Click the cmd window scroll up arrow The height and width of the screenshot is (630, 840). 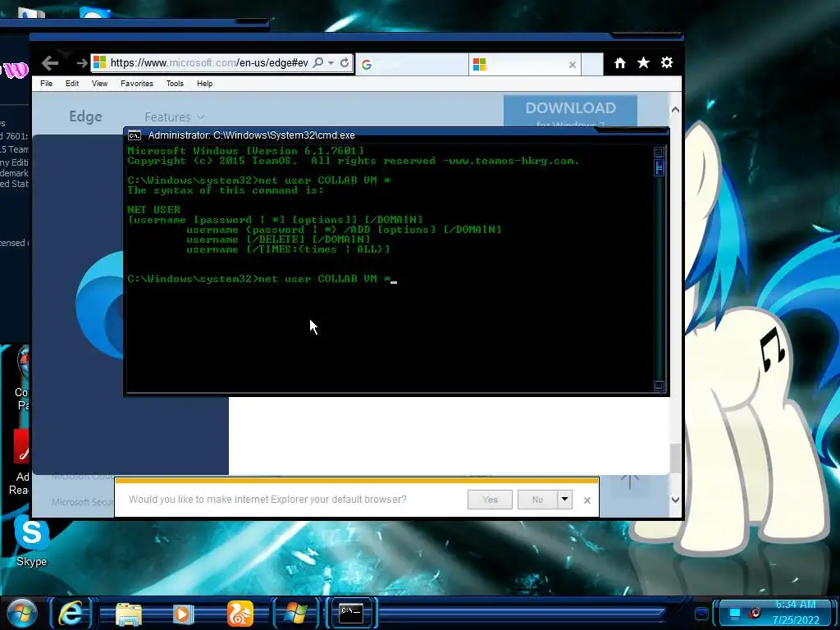(659, 152)
